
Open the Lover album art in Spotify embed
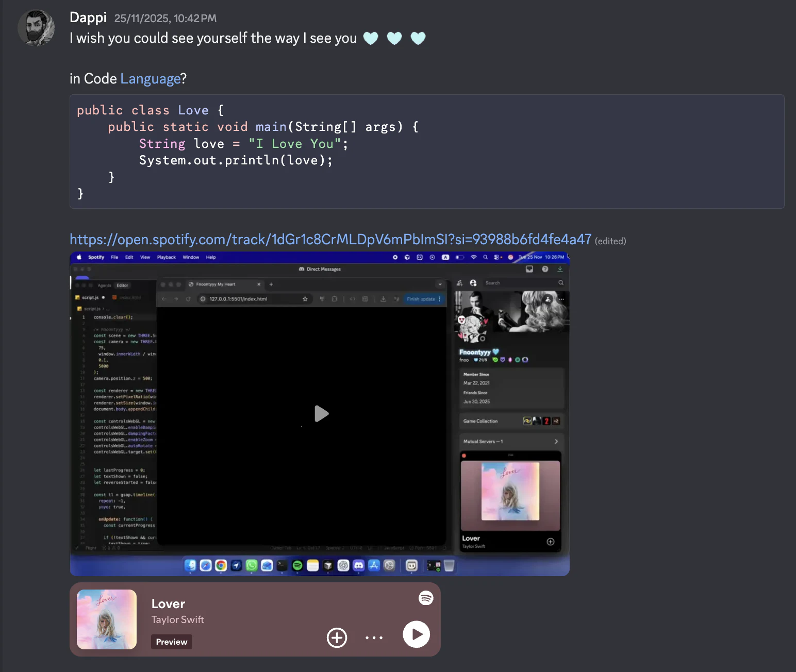107,619
